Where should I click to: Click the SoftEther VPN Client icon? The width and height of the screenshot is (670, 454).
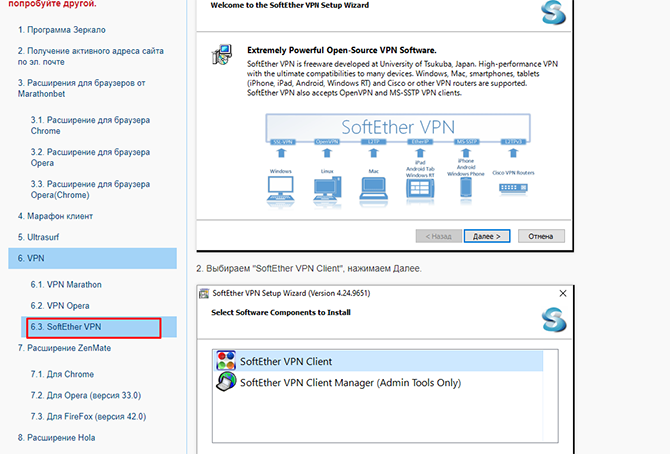[226, 362]
